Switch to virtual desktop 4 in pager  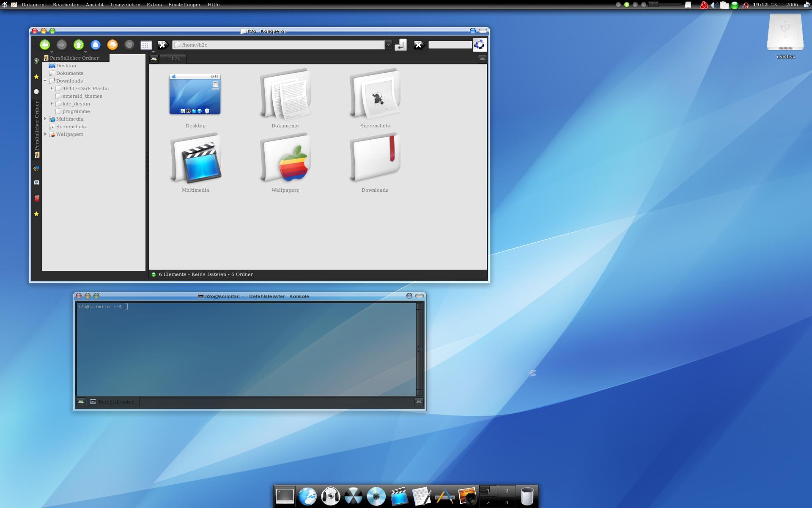pyautogui.click(x=507, y=502)
